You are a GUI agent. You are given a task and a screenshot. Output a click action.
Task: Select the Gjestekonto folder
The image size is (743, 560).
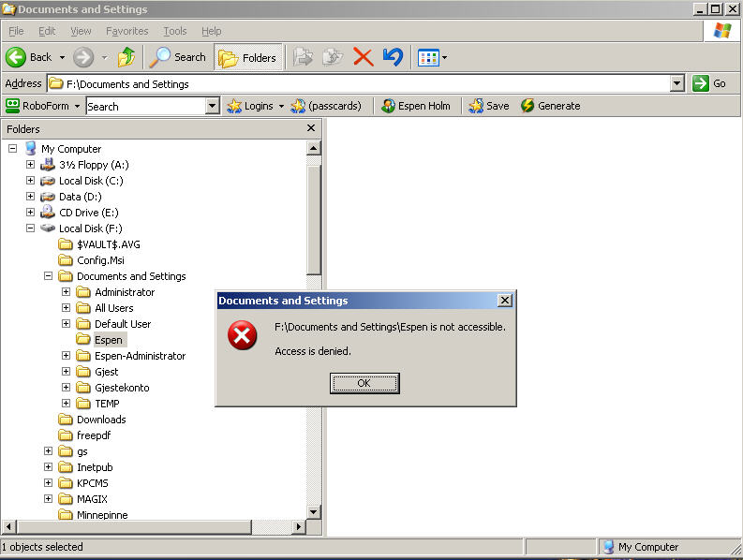click(112, 388)
